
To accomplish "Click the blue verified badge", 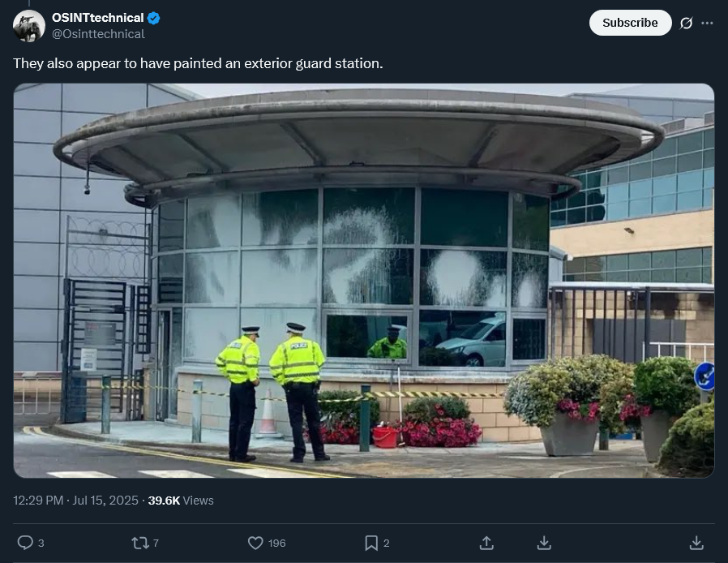I will pos(154,18).
